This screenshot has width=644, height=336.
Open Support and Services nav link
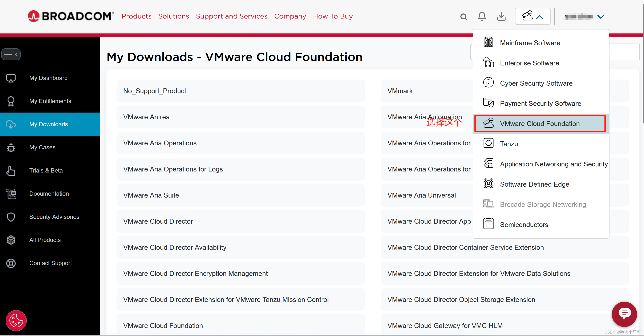tap(231, 16)
